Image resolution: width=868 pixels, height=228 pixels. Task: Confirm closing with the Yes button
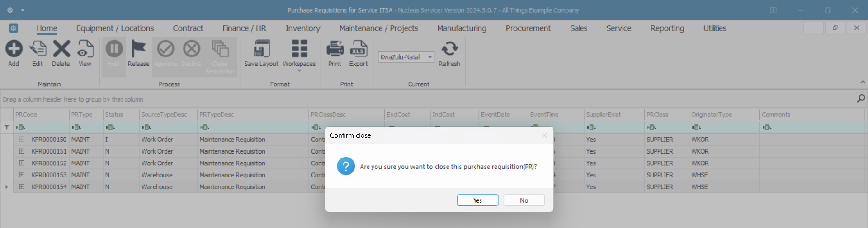pyautogui.click(x=477, y=200)
